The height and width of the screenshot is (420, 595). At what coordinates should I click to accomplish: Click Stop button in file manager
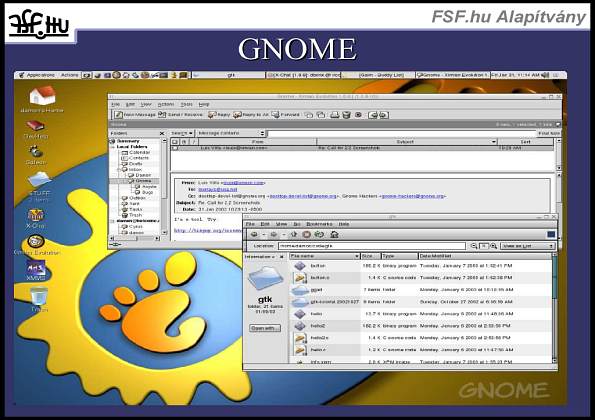point(306,234)
